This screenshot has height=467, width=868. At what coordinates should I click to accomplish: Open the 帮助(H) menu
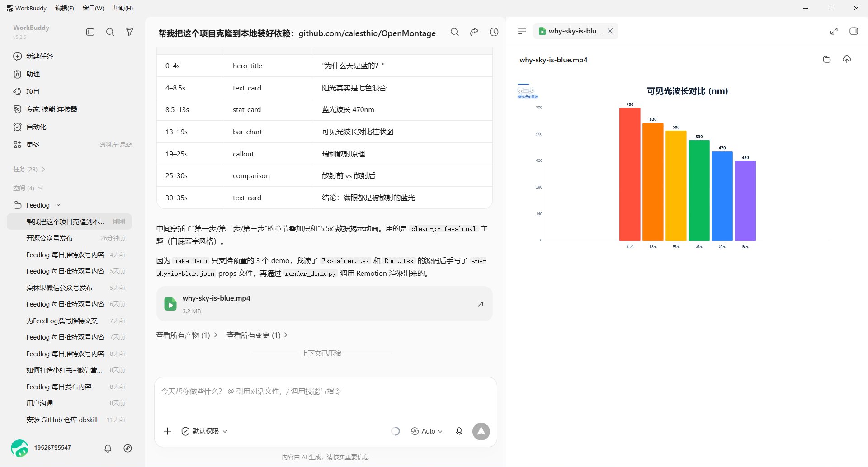click(x=123, y=8)
